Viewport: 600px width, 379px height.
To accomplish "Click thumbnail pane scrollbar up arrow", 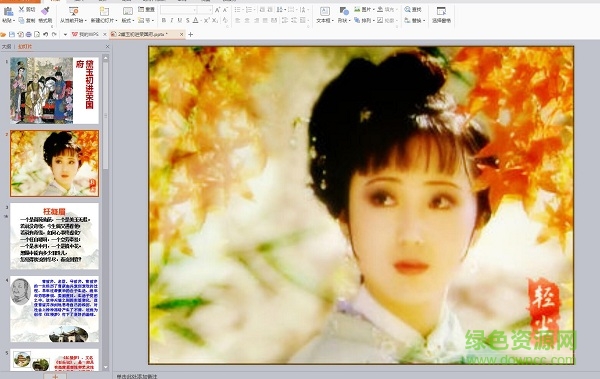I will [x=106, y=58].
